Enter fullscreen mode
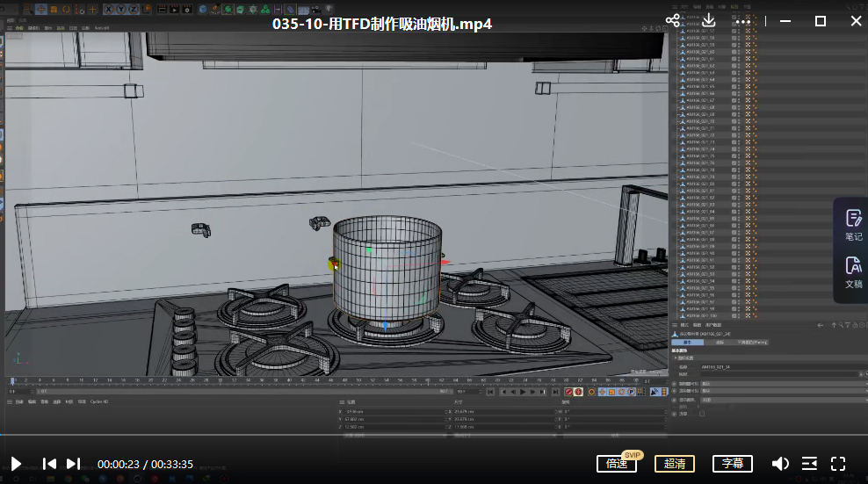This screenshot has height=484, width=868. pos(838,463)
